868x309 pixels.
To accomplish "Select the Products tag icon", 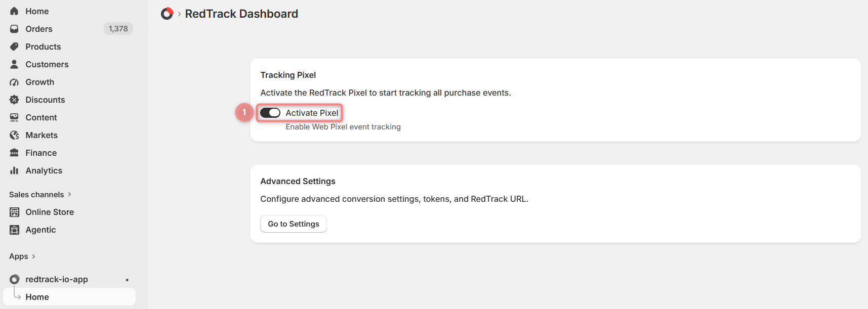I will click(14, 47).
